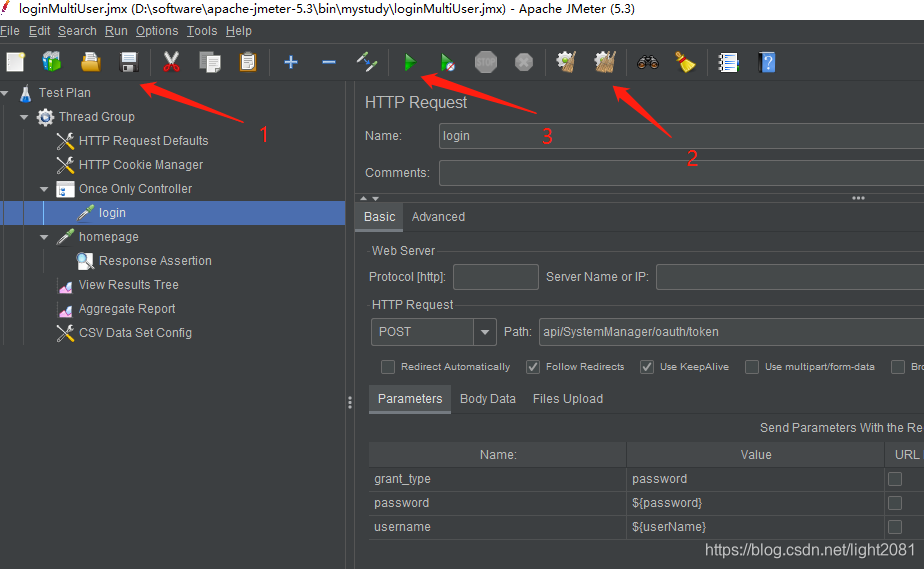The height and width of the screenshot is (569, 924).
Task: Collapse the Thread Group node arrow
Action: coord(24,117)
